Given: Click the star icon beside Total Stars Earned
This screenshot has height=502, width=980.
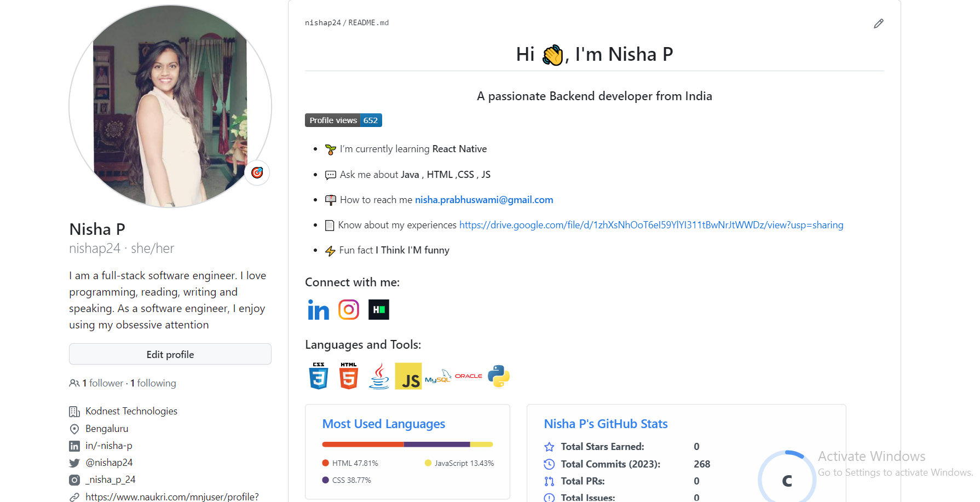Looking at the screenshot, I should [x=549, y=447].
